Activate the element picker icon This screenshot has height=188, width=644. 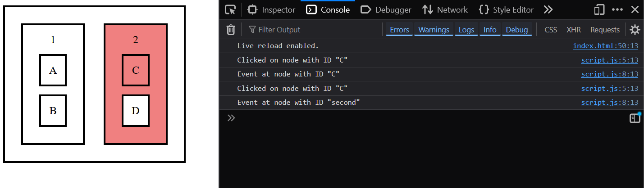pyautogui.click(x=230, y=10)
